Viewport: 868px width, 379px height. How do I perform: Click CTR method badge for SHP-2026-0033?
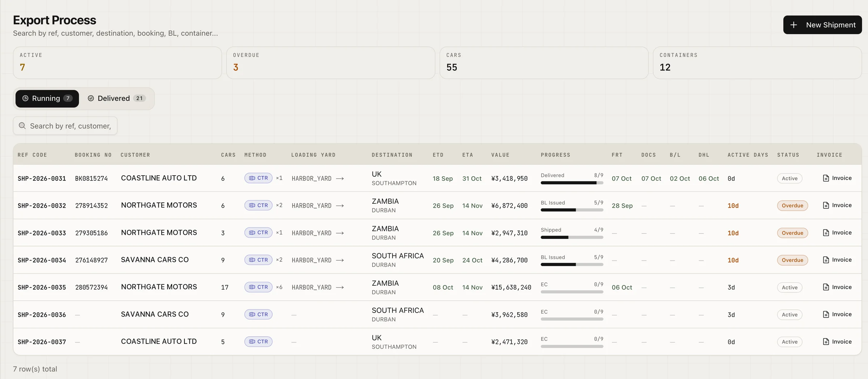258,233
